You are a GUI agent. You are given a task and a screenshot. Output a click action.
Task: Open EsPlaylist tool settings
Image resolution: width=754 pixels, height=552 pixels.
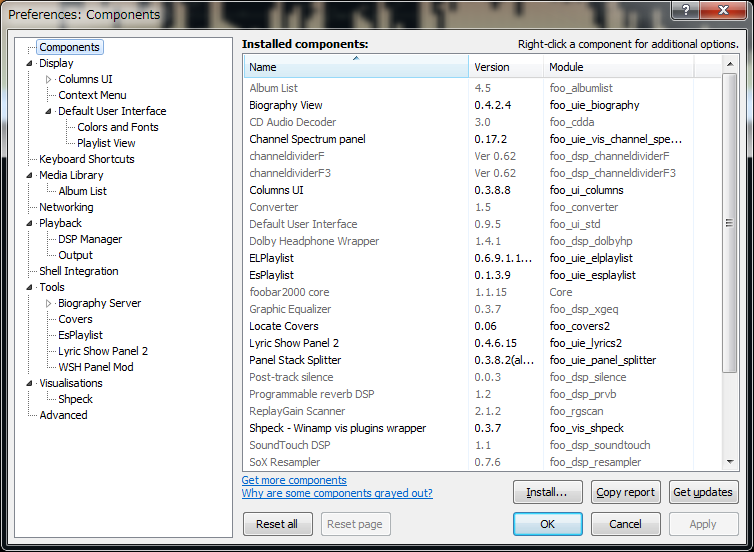point(80,335)
